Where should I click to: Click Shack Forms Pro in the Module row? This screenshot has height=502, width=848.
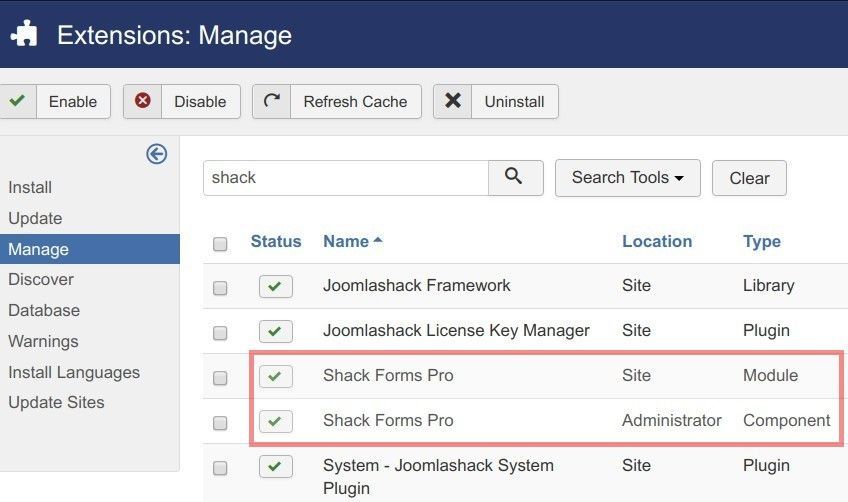point(388,375)
